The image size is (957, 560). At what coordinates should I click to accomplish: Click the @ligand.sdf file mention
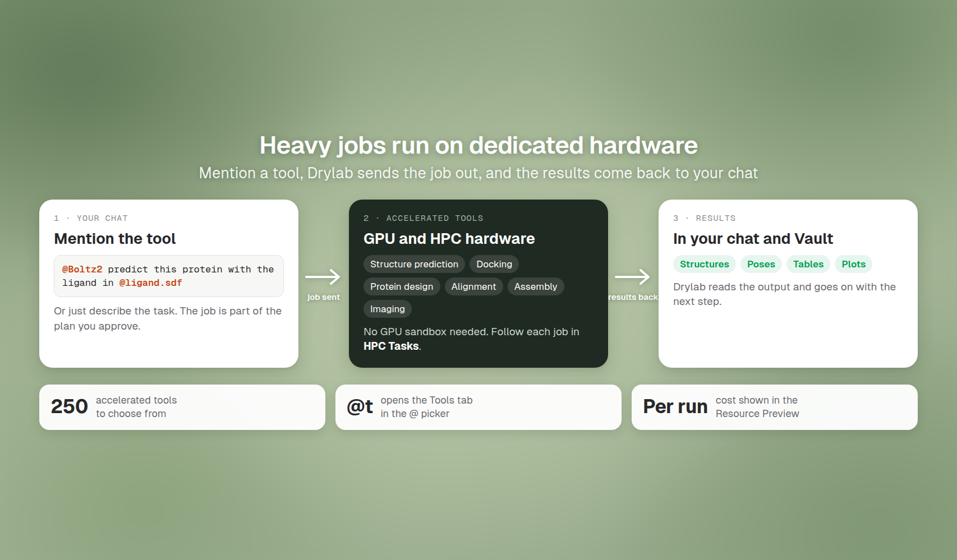[x=150, y=283]
